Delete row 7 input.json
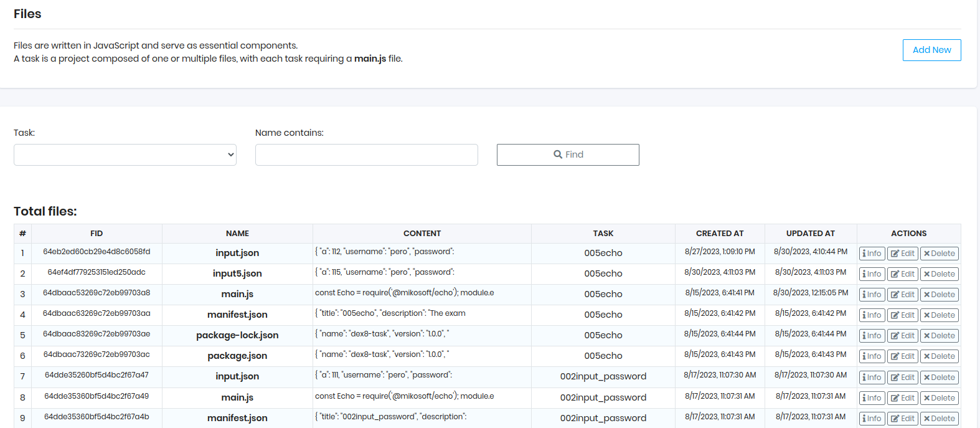The height and width of the screenshot is (428, 980). (939, 378)
